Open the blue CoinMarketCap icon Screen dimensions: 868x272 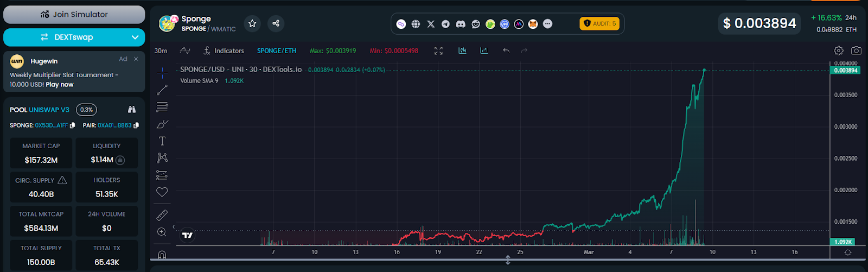click(505, 24)
